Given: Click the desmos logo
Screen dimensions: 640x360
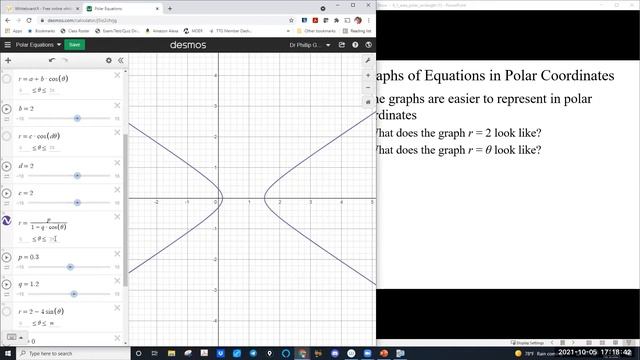Looking at the screenshot, I should pos(188,45).
